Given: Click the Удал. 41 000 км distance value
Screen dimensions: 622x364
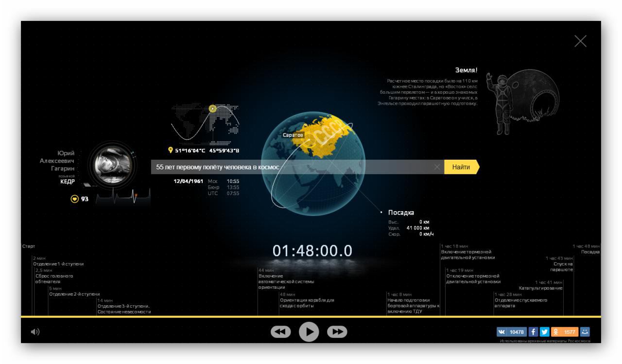Looking at the screenshot, I should [418, 228].
